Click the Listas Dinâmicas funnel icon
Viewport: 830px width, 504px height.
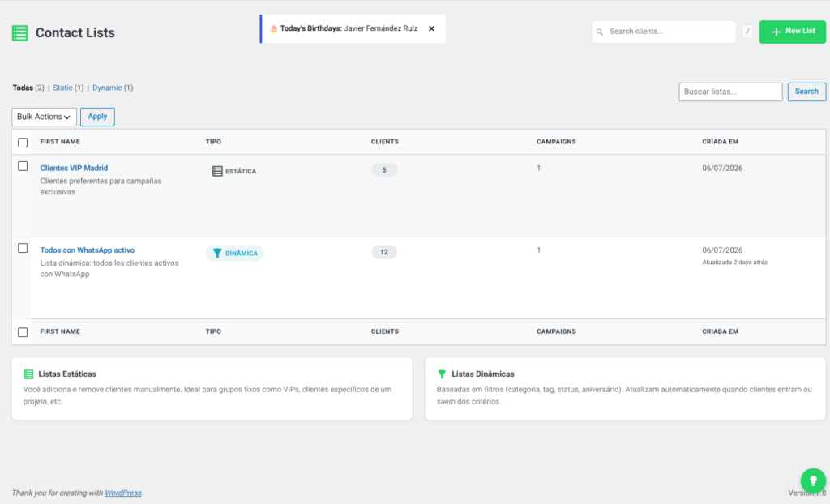coord(442,374)
